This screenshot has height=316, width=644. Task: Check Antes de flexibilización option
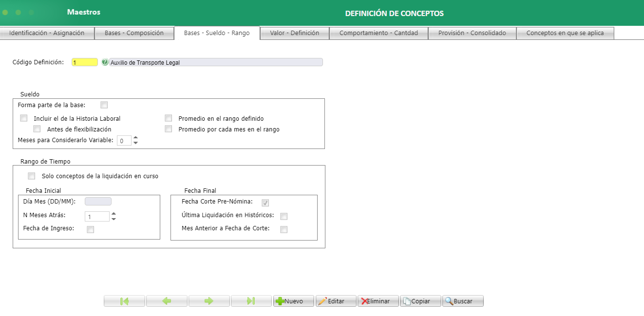[37, 129]
